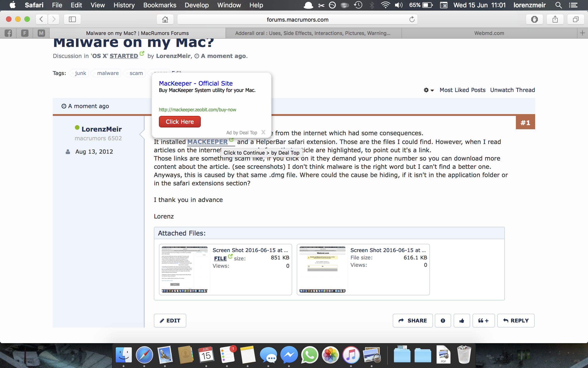Reload the page with the refresh icon
The height and width of the screenshot is (368, 588).
(412, 19)
